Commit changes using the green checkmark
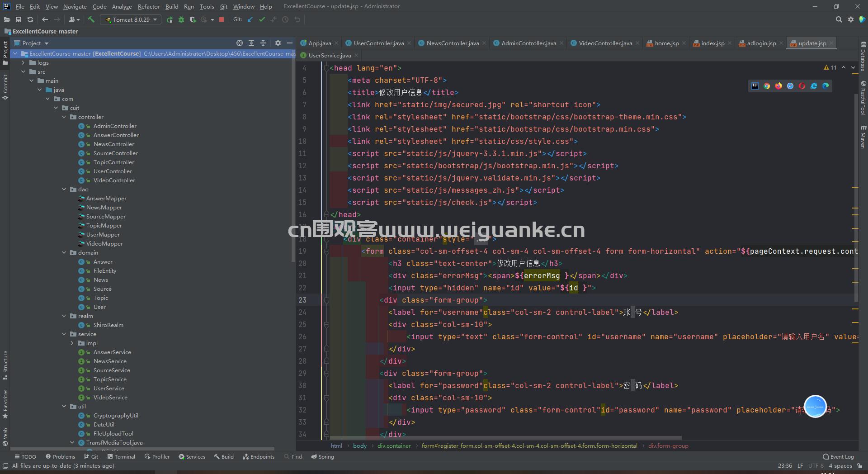 (262, 19)
